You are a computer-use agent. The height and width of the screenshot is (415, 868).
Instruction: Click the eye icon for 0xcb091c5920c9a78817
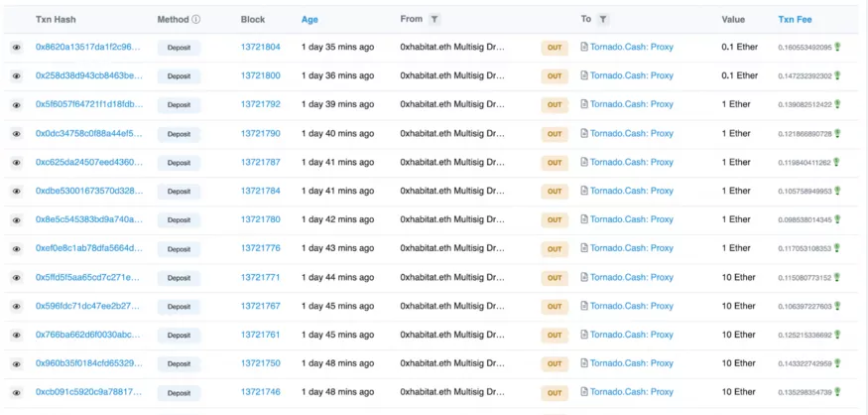17,393
